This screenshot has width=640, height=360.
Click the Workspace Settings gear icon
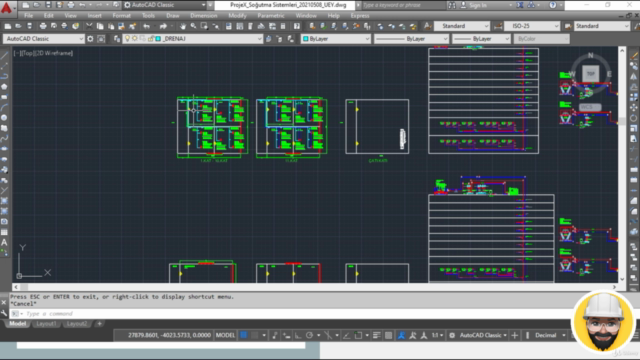tap(90, 39)
